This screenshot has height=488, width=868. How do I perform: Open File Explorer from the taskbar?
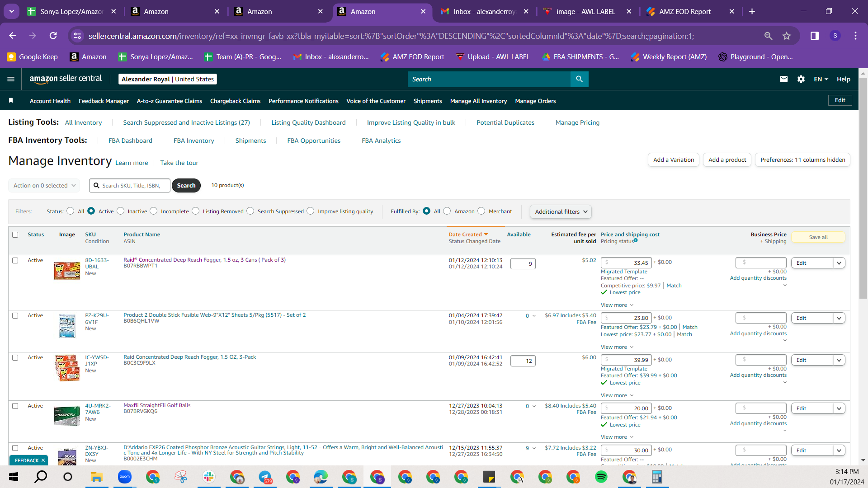coord(97,477)
